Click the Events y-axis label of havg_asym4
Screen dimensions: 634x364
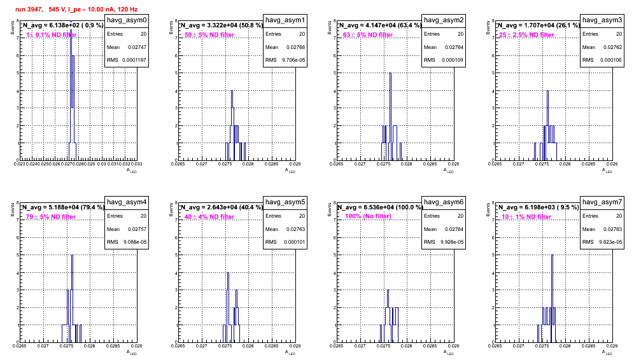(x=14, y=210)
